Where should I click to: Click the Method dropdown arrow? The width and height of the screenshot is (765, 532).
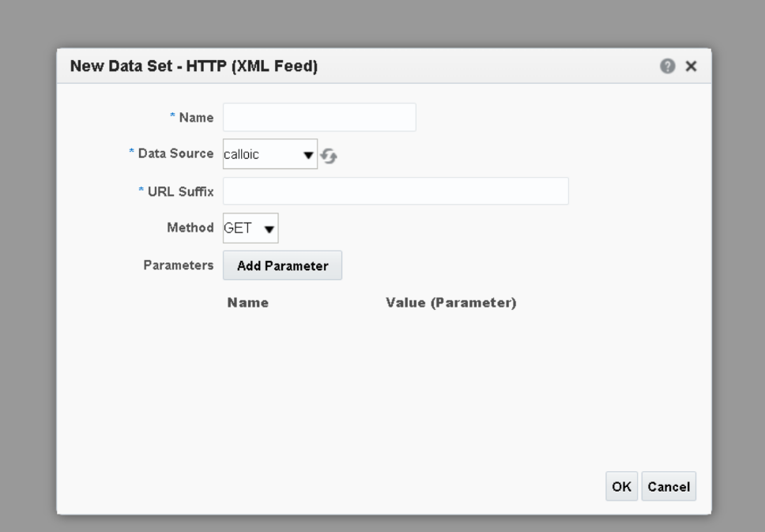[x=269, y=229]
